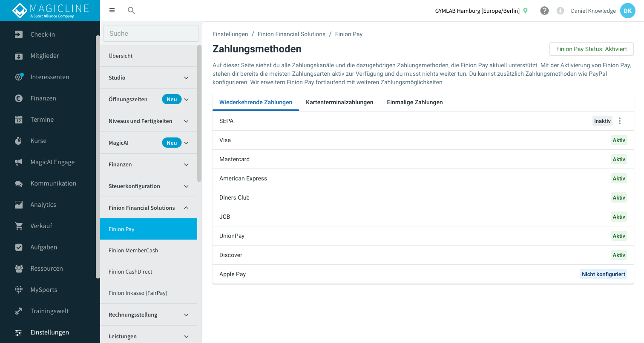The width and height of the screenshot is (644, 343).
Task: Expand the Steuerkonfiguration section
Action: point(186,186)
